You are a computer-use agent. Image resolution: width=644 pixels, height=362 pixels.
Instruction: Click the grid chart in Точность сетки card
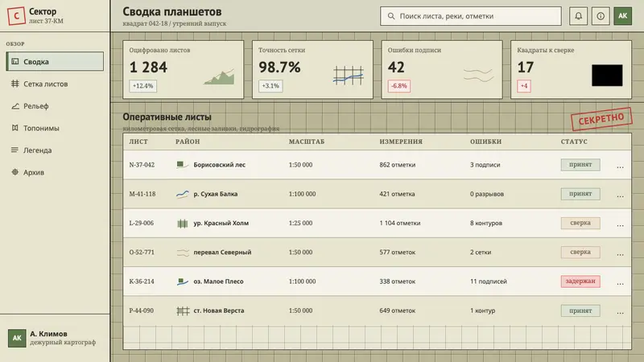[x=349, y=76]
